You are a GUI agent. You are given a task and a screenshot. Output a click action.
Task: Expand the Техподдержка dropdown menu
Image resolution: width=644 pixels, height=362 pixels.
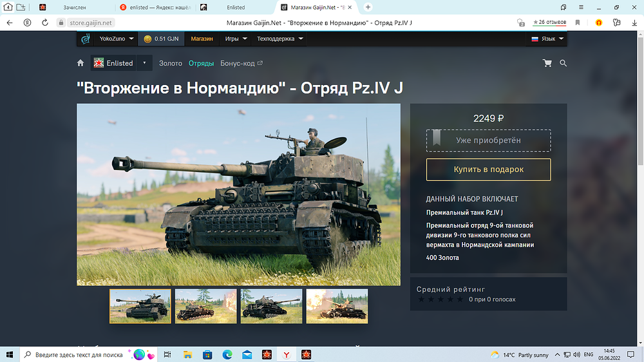[x=279, y=39]
